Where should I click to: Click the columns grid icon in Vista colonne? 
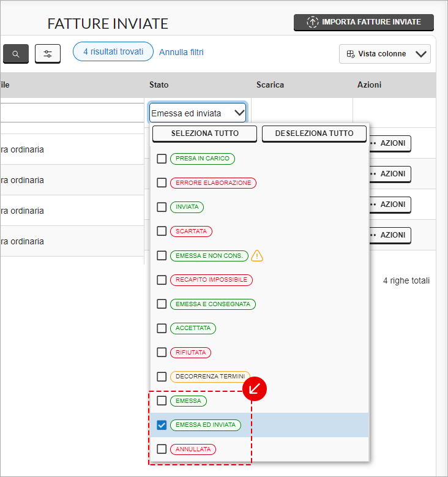(351, 54)
